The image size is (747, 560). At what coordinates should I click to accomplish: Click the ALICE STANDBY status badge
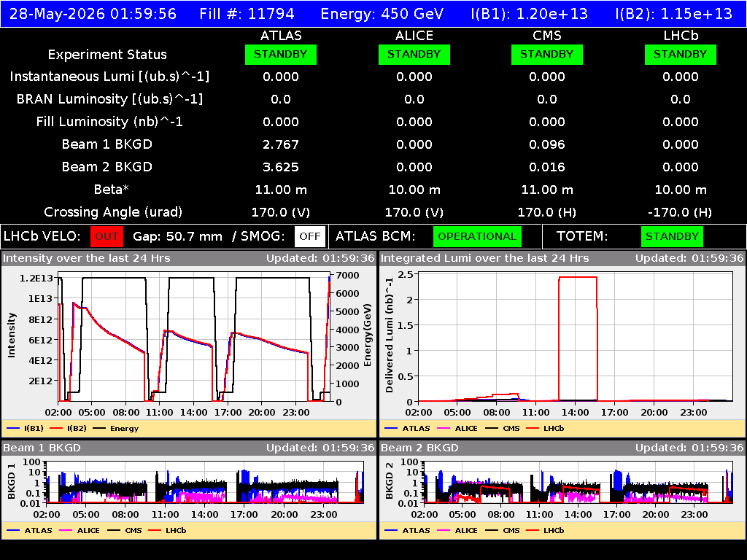[x=414, y=54]
